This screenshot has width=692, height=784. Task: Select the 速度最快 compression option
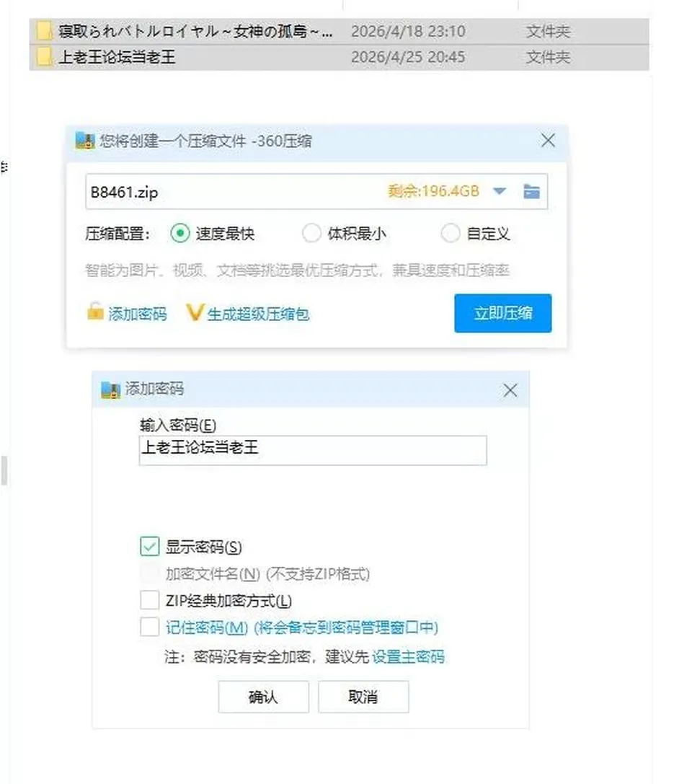point(180,233)
